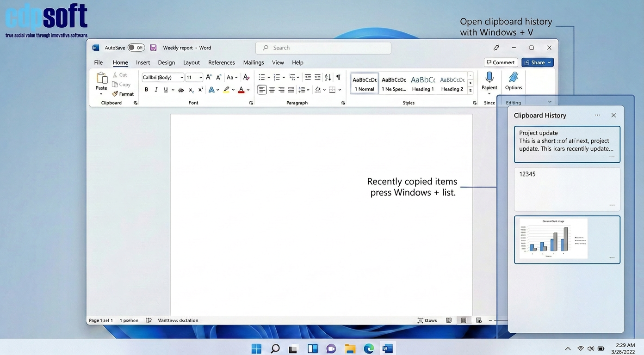Toggle italic text formatting
Screen dimensions: 644x355
156,90
